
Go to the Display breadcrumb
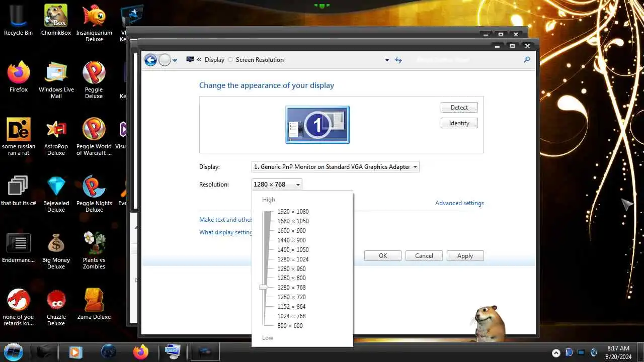(214, 59)
